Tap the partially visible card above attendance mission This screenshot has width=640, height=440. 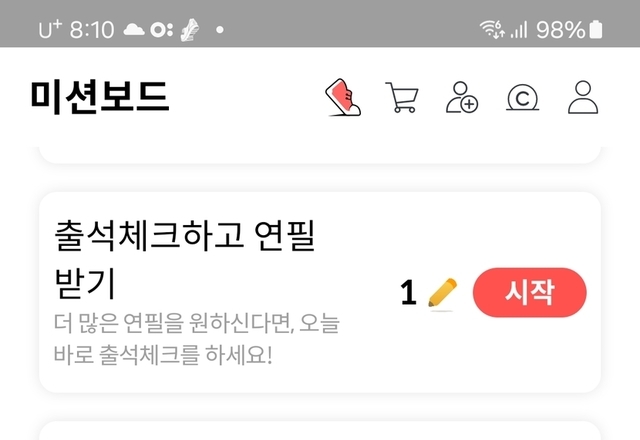320,155
